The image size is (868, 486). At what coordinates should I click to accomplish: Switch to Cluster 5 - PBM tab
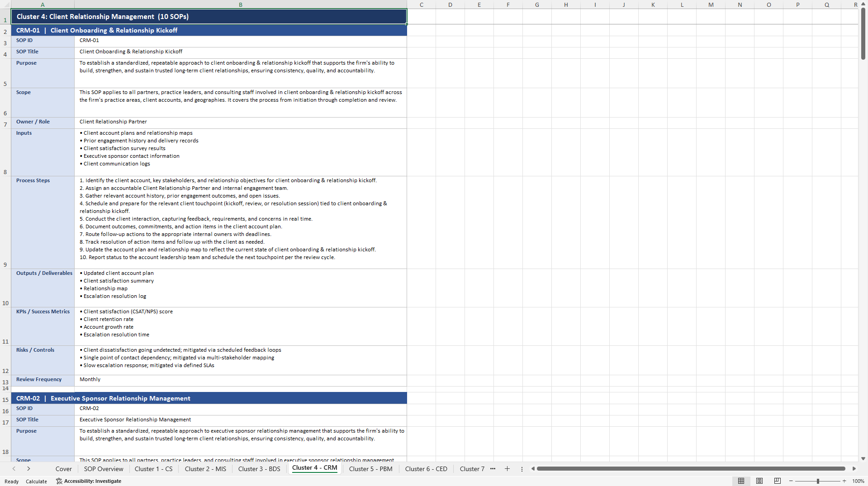tap(370, 469)
